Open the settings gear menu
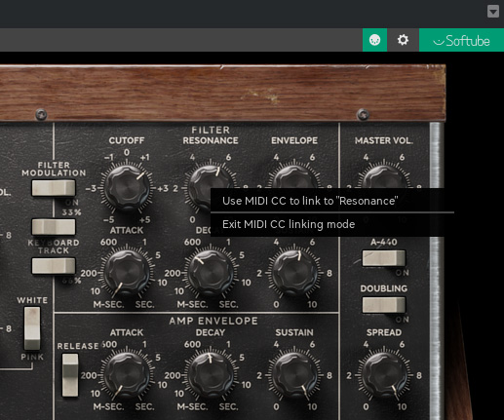Viewport: 504px width, 420px height. click(403, 40)
